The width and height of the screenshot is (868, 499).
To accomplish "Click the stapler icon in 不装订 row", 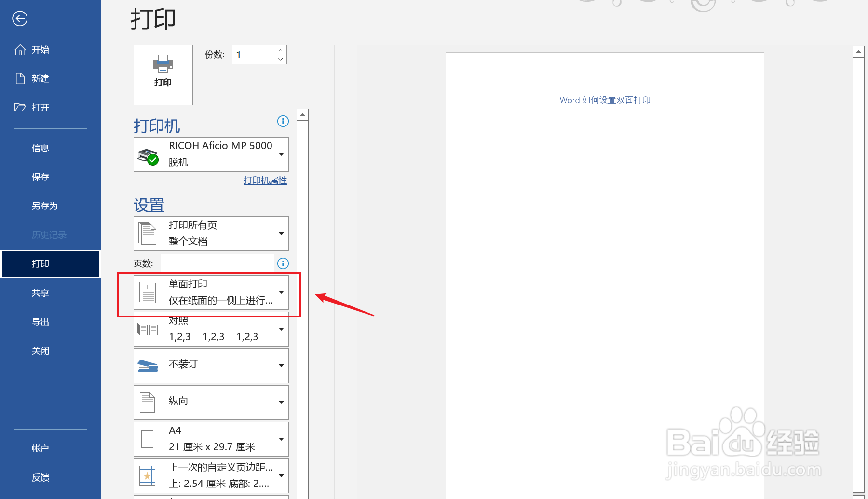I will point(148,366).
